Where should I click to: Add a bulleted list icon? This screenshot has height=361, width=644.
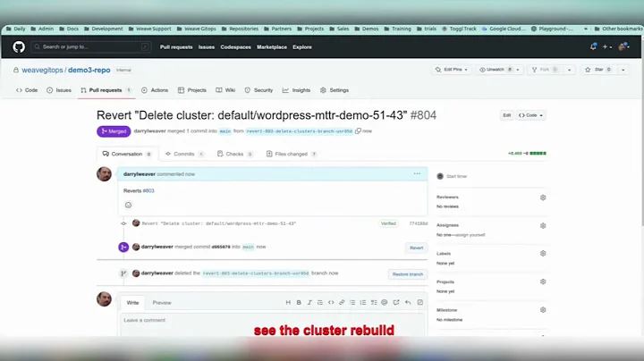(352, 302)
